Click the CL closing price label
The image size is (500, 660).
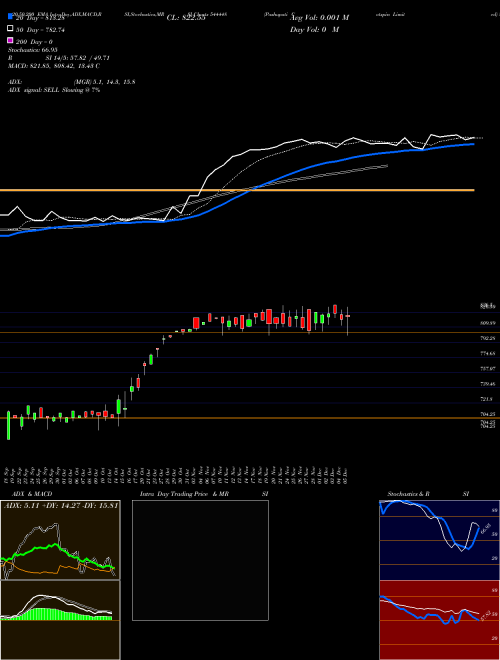click(186, 18)
